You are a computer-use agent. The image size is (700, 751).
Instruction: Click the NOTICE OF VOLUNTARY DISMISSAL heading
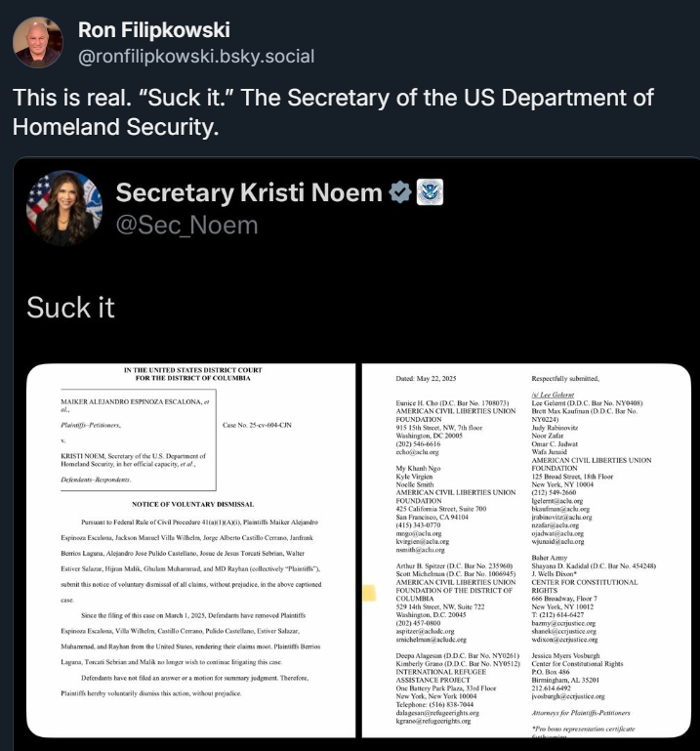[192, 504]
